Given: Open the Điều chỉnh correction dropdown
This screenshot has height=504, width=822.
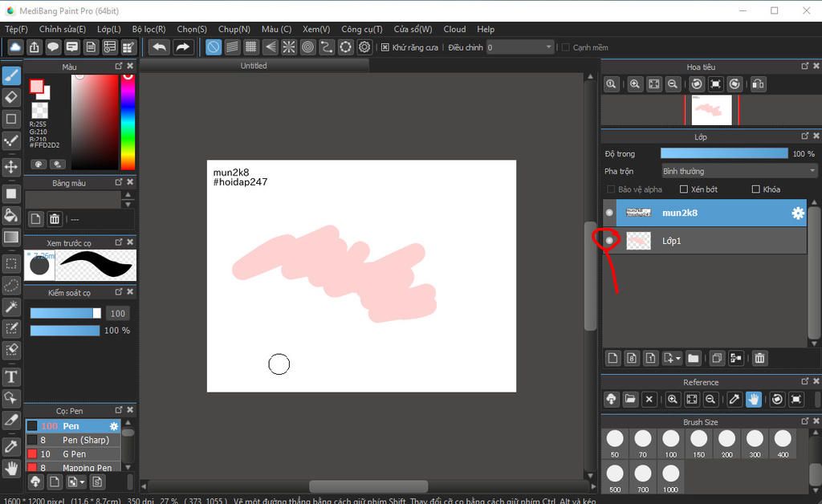Looking at the screenshot, I should click(520, 47).
